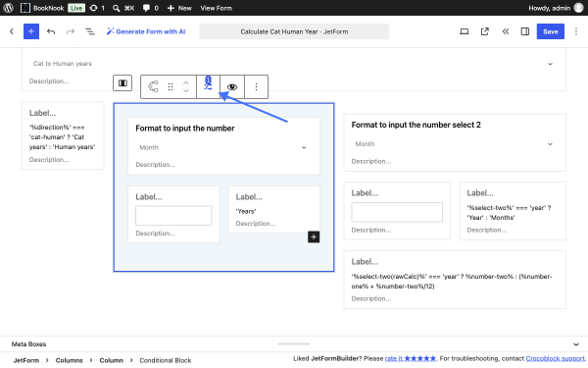Open the New content menu
588x368 pixels.
[179, 8]
